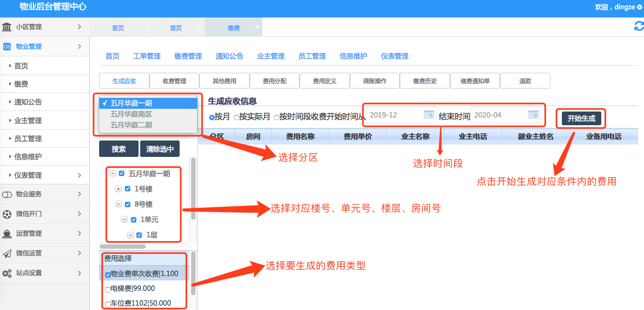
Task: Click the 搜索 button
Action: (119, 149)
